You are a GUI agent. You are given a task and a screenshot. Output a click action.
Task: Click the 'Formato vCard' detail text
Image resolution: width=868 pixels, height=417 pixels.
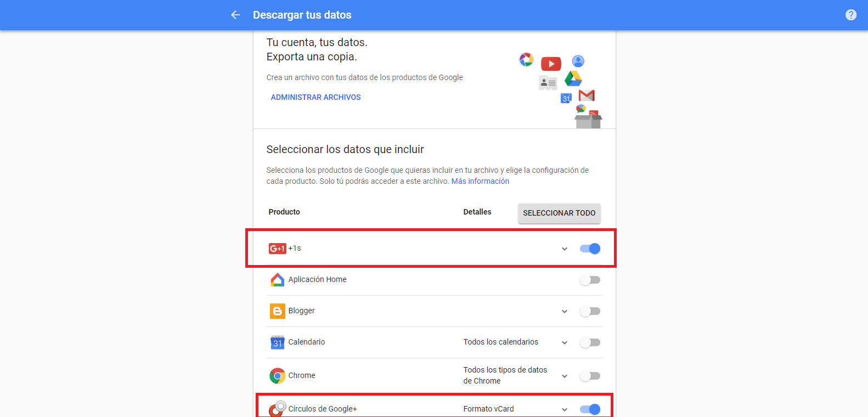(489, 409)
